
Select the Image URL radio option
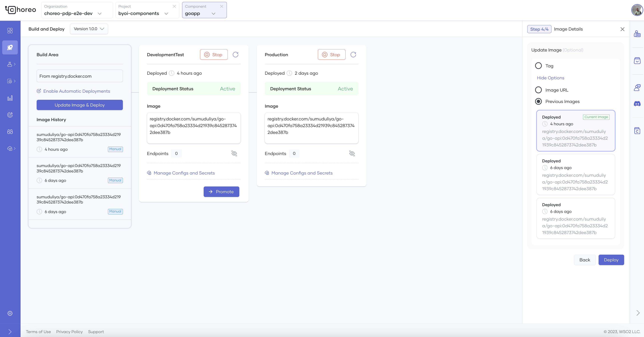tap(538, 90)
